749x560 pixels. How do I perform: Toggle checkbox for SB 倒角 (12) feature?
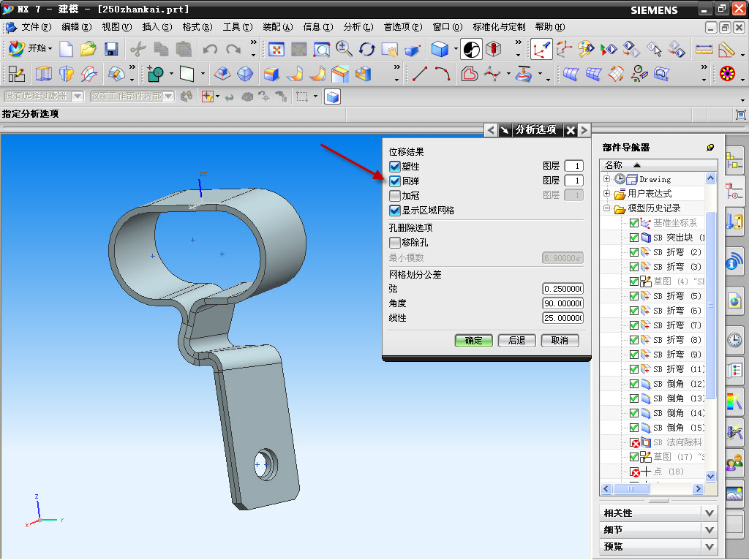tap(634, 384)
